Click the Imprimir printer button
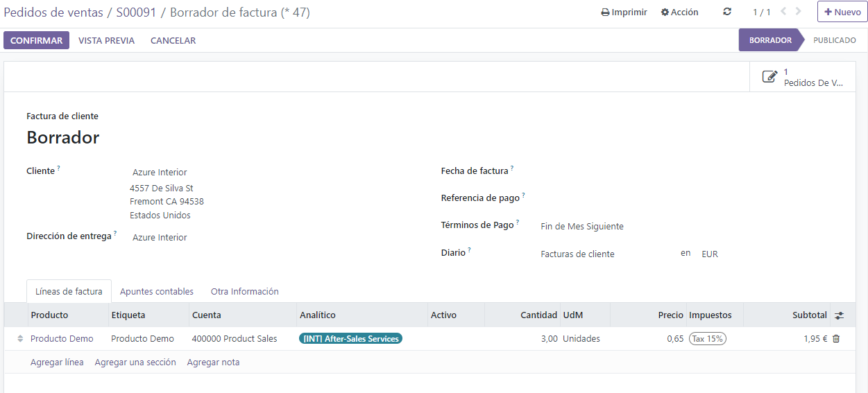868x393 pixels. pos(624,12)
